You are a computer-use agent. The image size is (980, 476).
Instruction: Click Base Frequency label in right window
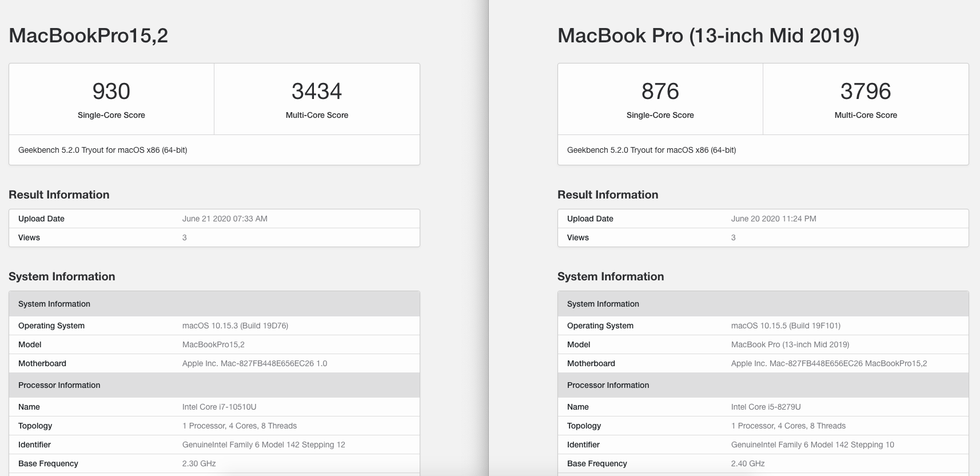597,463
